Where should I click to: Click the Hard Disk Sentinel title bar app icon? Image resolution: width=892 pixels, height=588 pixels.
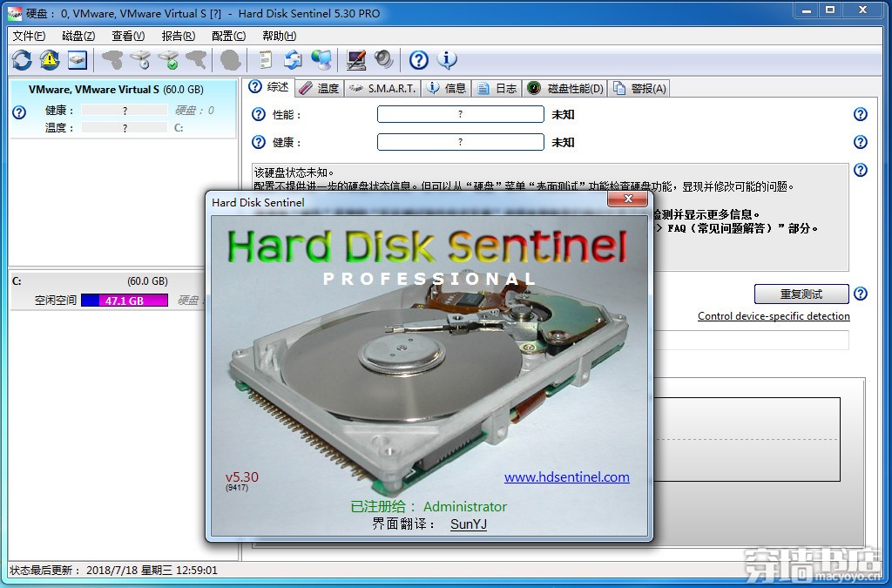[x=14, y=13]
